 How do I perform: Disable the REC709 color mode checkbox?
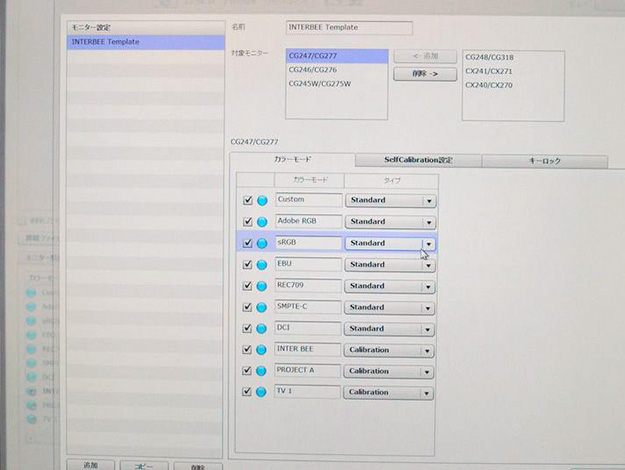coord(247,285)
